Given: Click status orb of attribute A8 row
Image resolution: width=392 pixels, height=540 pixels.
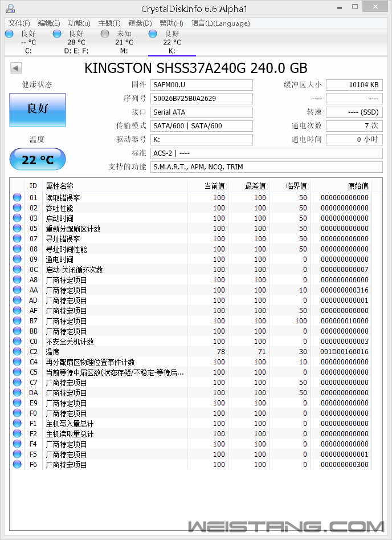Looking at the screenshot, I should pyautogui.click(x=17, y=279).
